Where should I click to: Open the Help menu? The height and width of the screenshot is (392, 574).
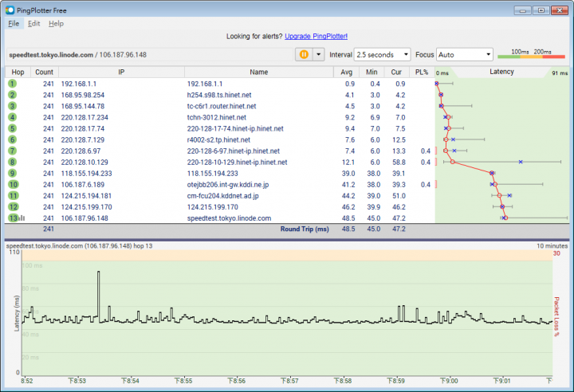(x=56, y=23)
